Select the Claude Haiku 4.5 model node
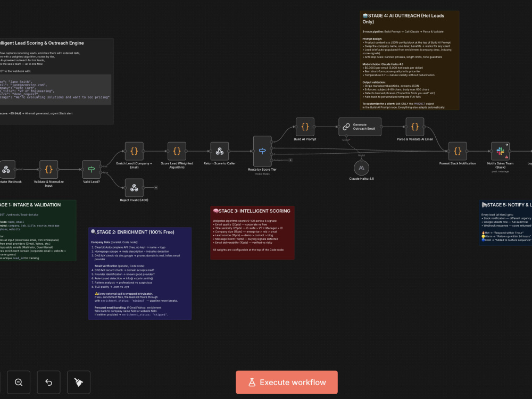The height and width of the screenshot is (399, 532). coord(361,168)
